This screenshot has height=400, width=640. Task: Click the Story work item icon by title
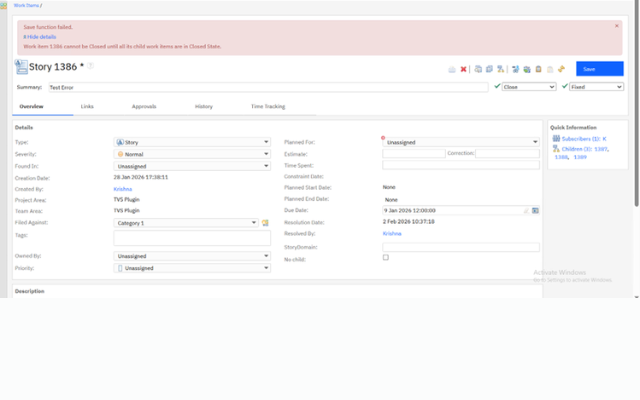point(21,67)
